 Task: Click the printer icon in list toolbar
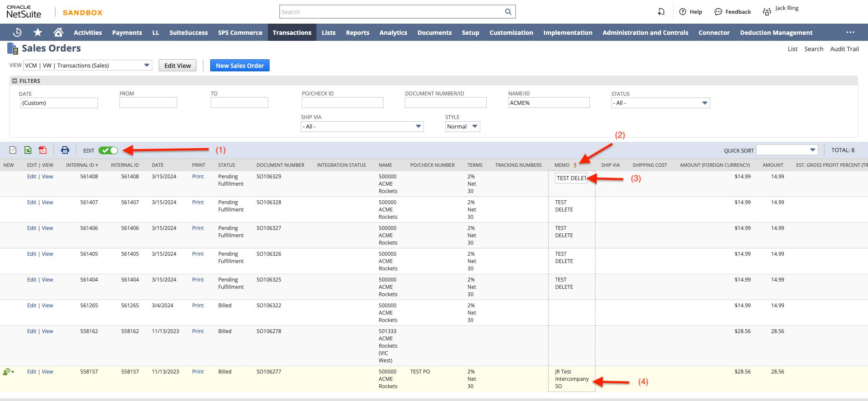[65, 150]
